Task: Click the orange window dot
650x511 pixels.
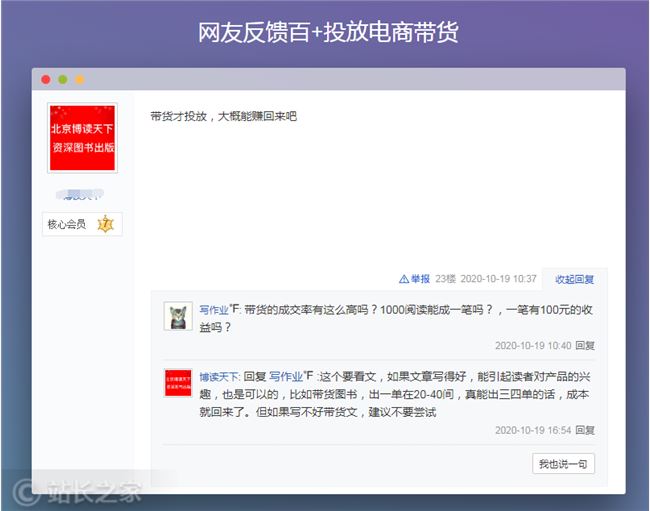Action: point(80,80)
